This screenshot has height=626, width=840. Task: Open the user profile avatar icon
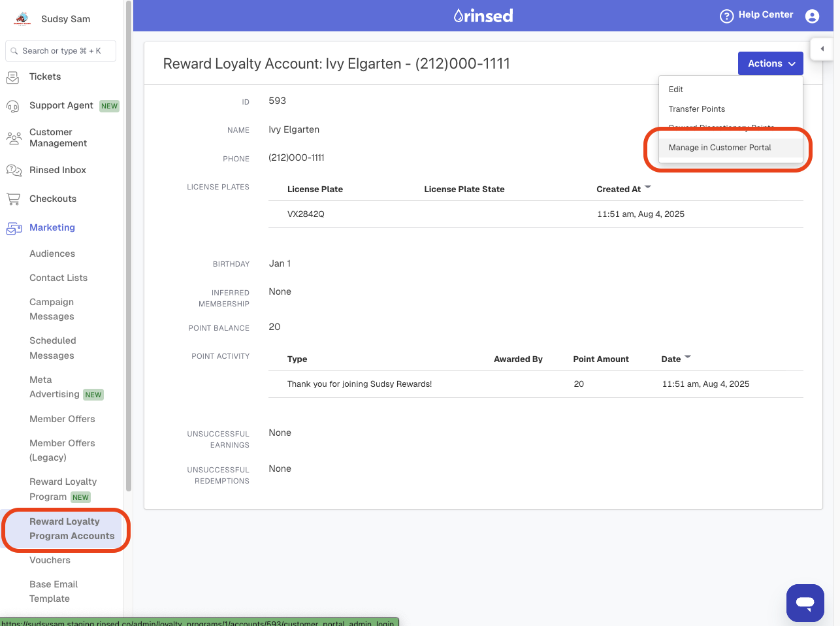click(812, 16)
